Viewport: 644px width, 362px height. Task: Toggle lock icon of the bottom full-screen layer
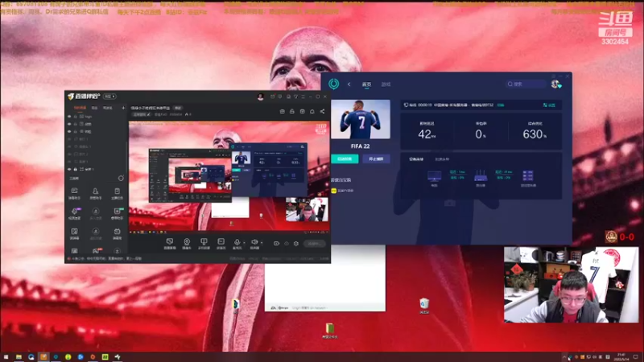coord(75,169)
